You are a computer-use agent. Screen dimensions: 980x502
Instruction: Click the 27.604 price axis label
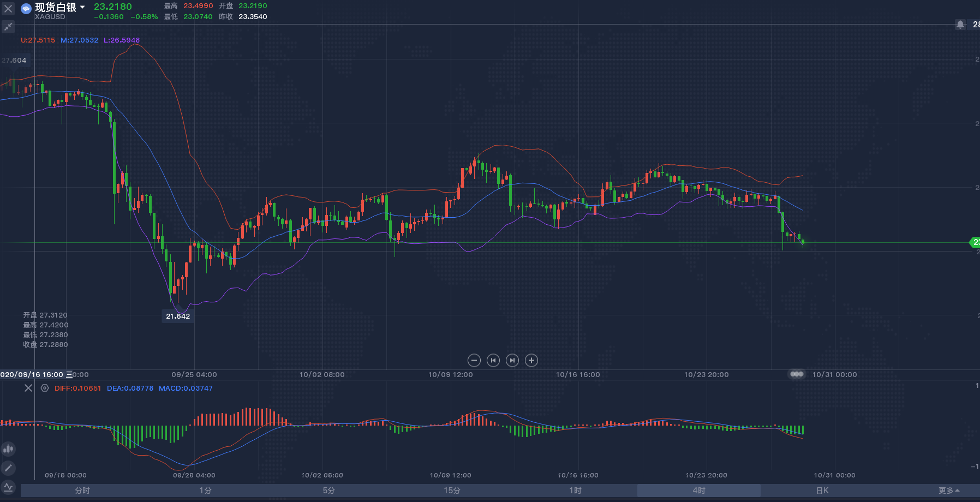[x=14, y=61]
